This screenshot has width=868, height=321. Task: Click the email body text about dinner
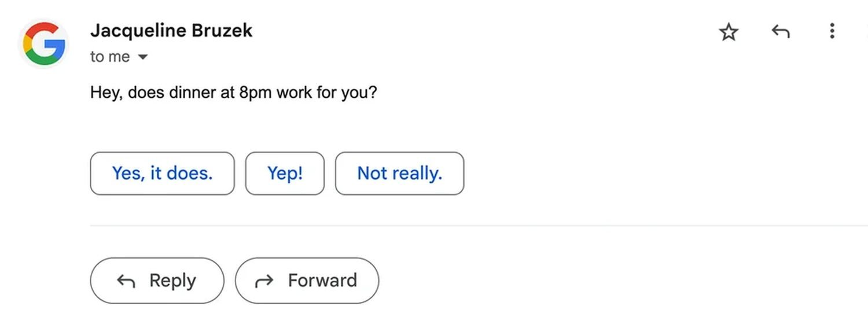[233, 93]
